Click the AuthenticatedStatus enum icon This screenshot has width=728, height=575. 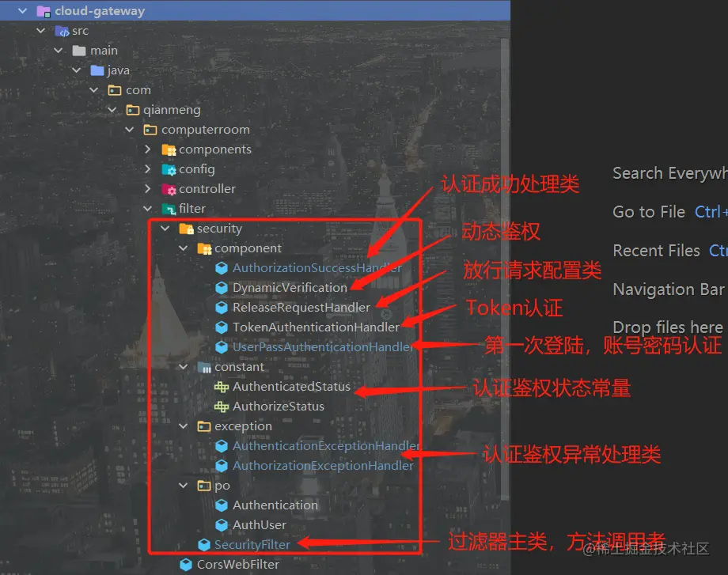coord(222,387)
